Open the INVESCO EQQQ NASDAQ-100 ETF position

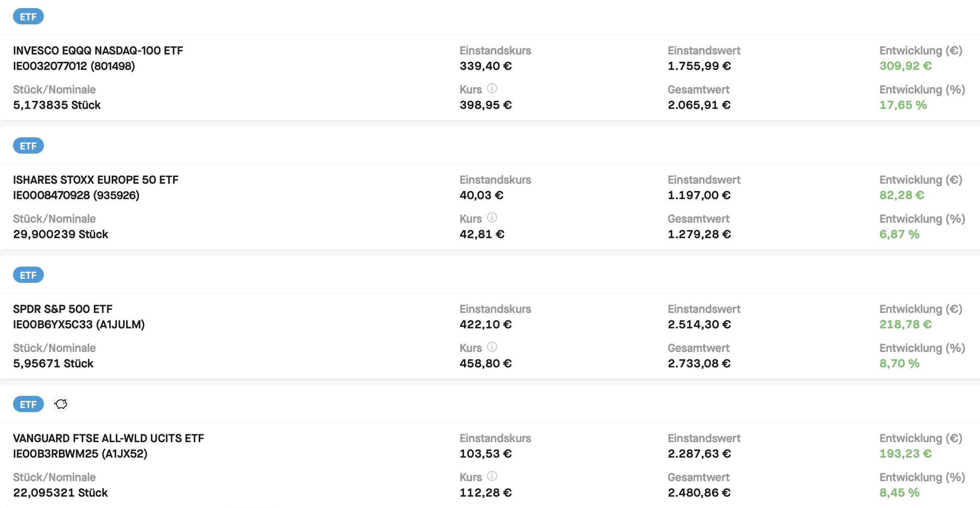click(98, 51)
